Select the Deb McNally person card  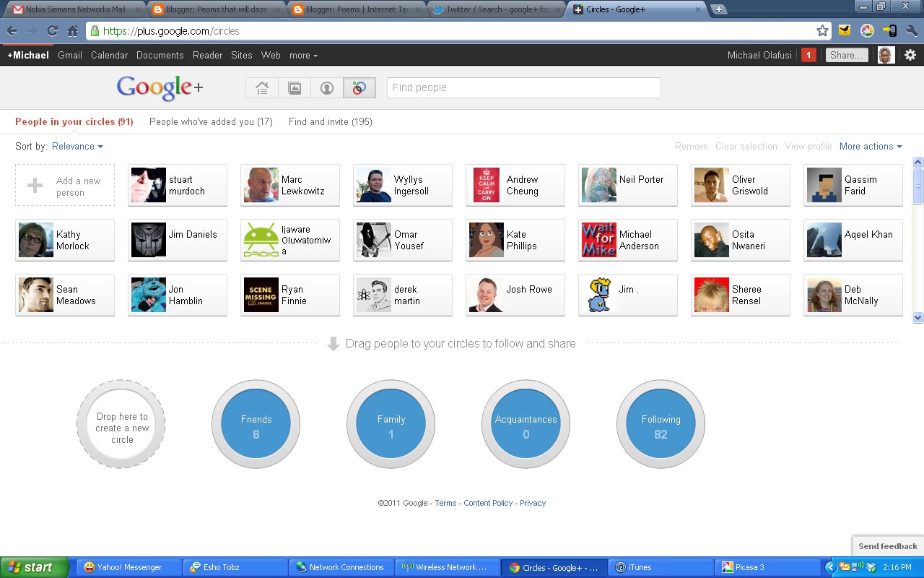coord(853,295)
